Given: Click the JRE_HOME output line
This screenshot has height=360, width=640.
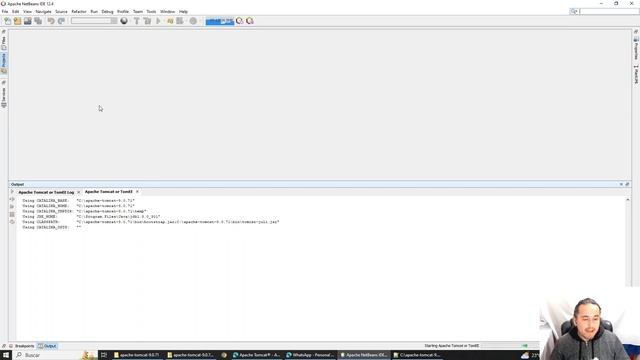Looking at the screenshot, I should click(91, 217).
